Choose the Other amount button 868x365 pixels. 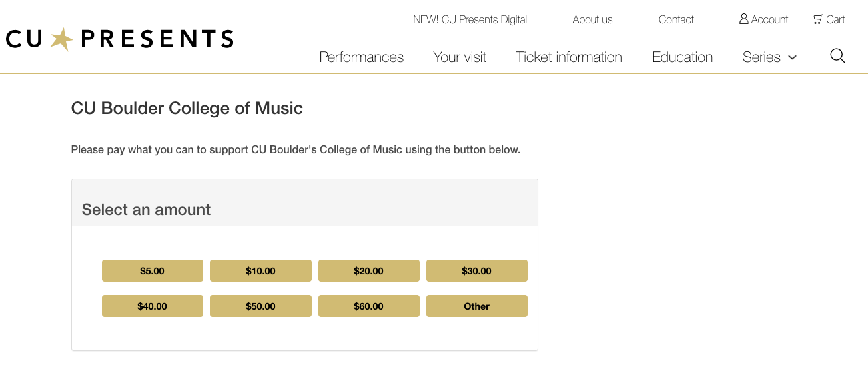coord(477,306)
